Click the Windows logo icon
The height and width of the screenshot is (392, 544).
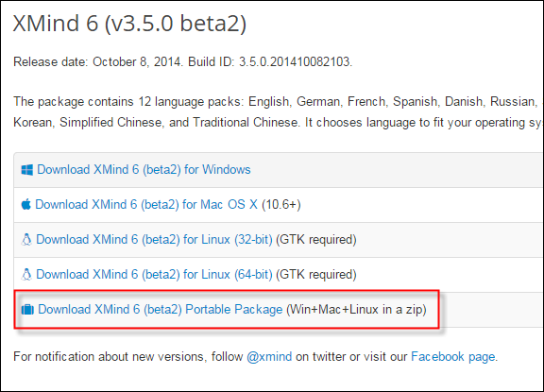click(27, 170)
